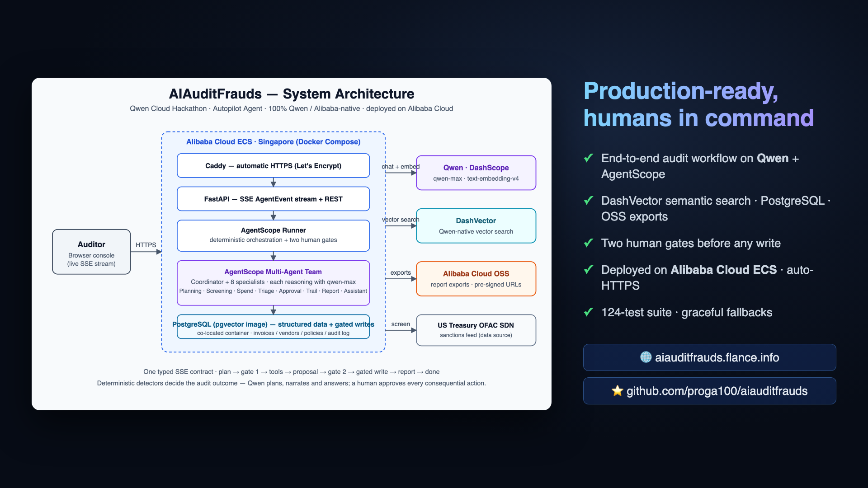Click the 'Production-ready, humans in command' heading

tap(698, 104)
